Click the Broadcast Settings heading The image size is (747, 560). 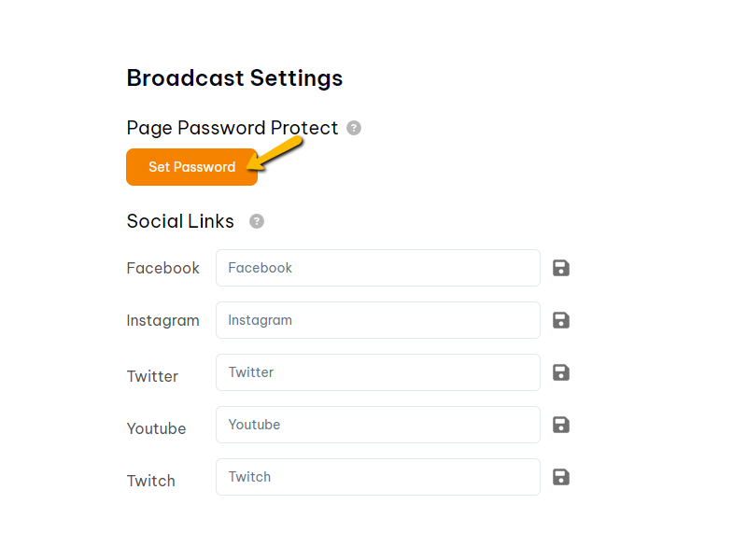click(234, 78)
